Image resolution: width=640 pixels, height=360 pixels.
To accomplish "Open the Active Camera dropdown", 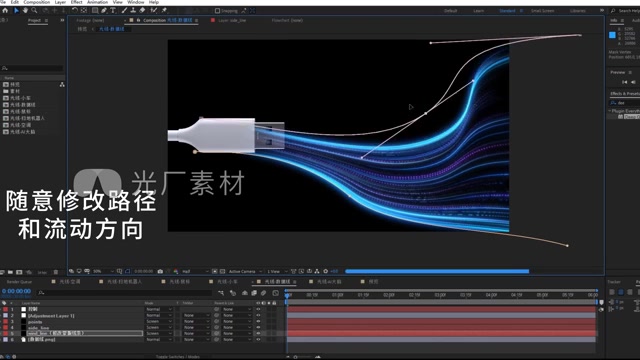I will click(245, 271).
